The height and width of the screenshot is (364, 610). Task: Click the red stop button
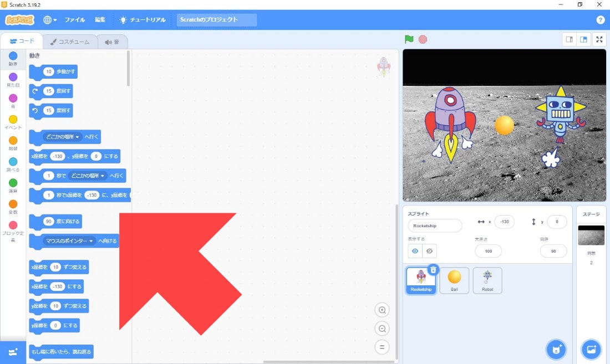pyautogui.click(x=423, y=39)
